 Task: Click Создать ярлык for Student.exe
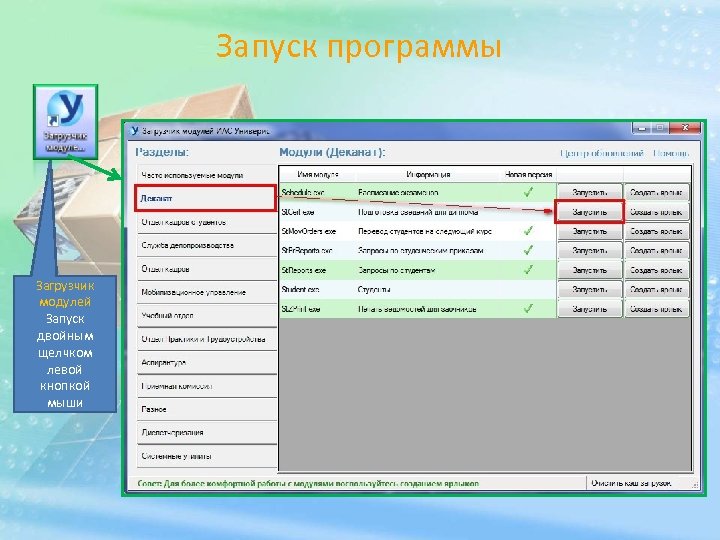(657, 289)
